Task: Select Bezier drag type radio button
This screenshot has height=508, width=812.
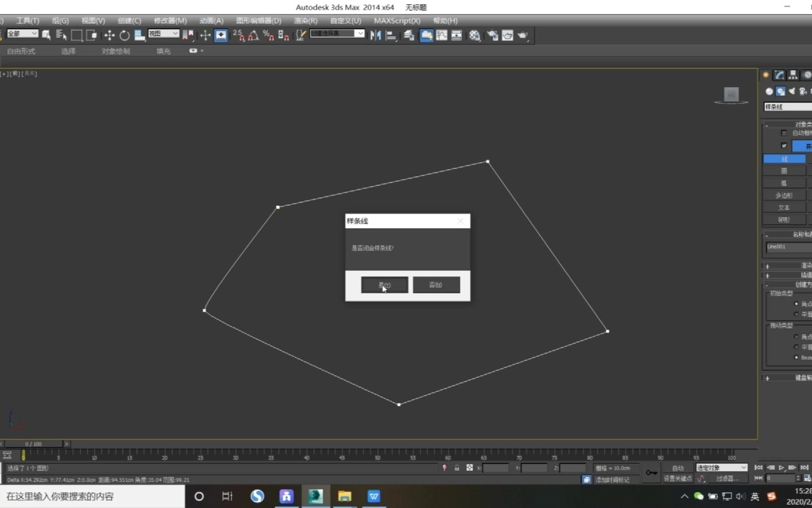Action: [796, 357]
